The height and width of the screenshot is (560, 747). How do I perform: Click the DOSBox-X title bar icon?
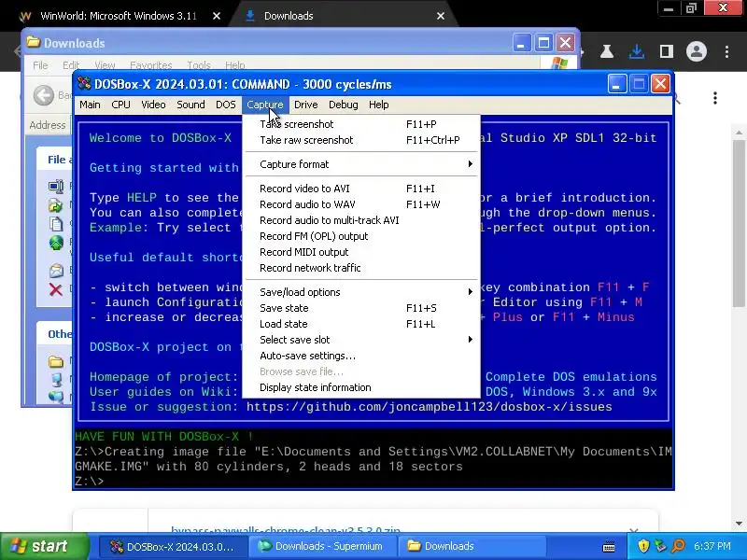point(84,84)
